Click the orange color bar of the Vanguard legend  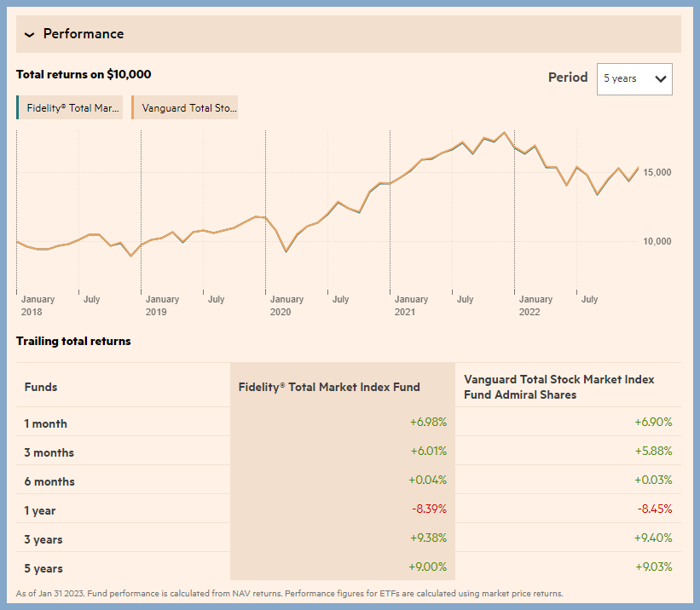[x=133, y=107]
